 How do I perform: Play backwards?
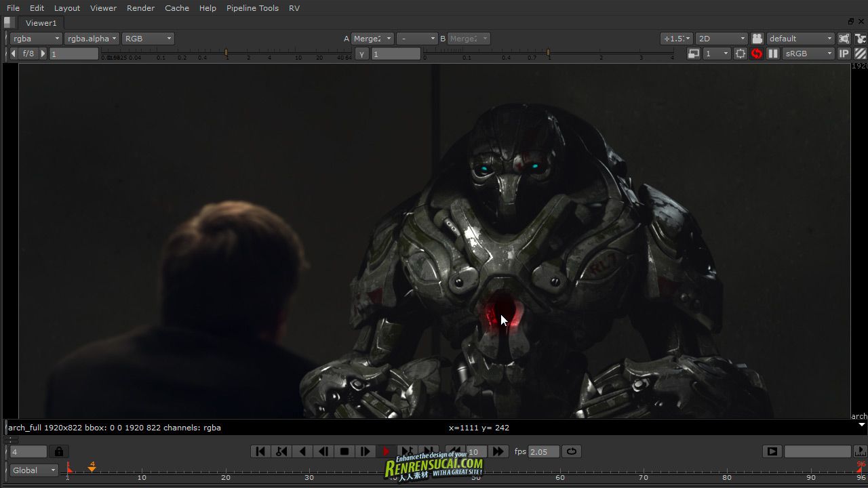click(302, 451)
